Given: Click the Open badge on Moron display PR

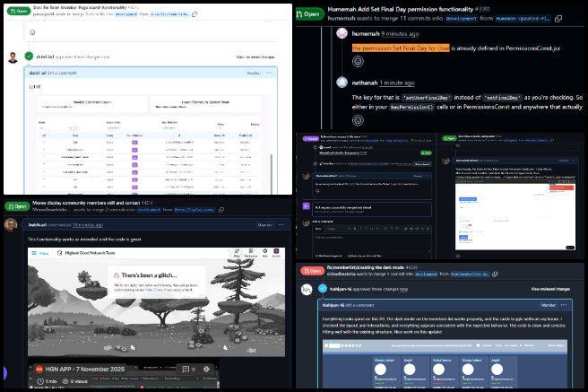Looking at the screenshot, I should coord(17,206).
